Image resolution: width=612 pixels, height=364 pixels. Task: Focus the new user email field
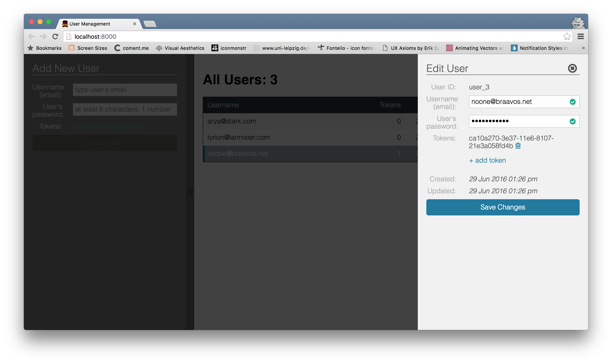[x=125, y=90]
